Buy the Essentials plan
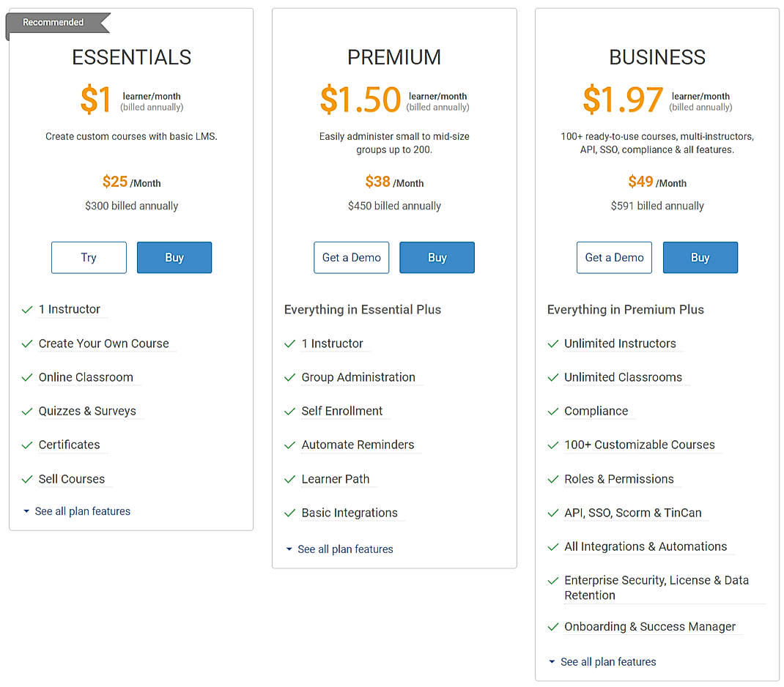The height and width of the screenshot is (687, 784). coord(174,257)
